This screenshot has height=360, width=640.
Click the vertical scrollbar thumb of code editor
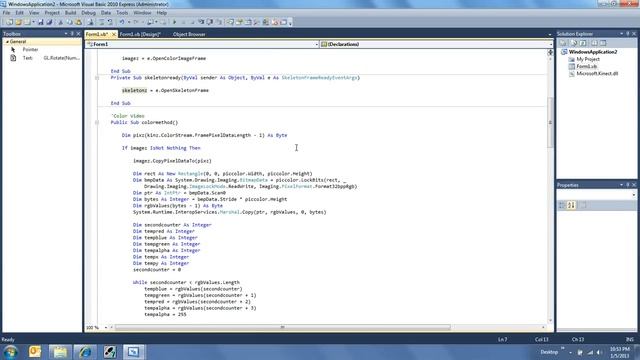pos(550,122)
